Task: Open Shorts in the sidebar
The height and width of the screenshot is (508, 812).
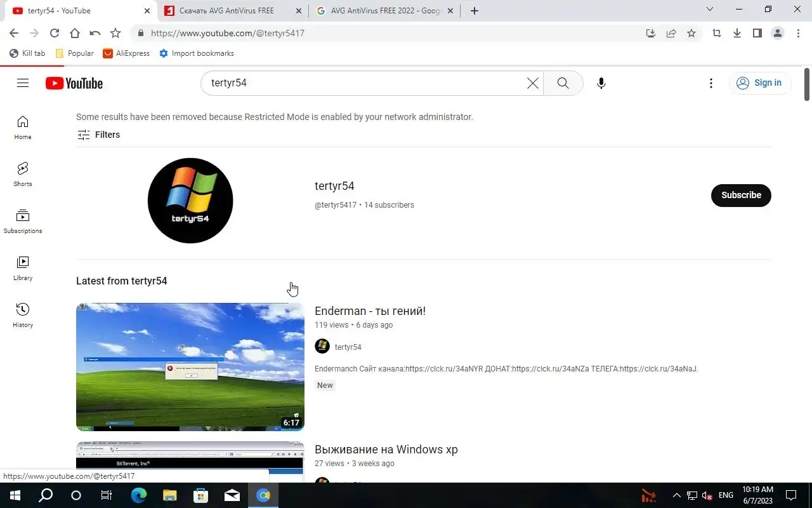Action: click(23, 175)
